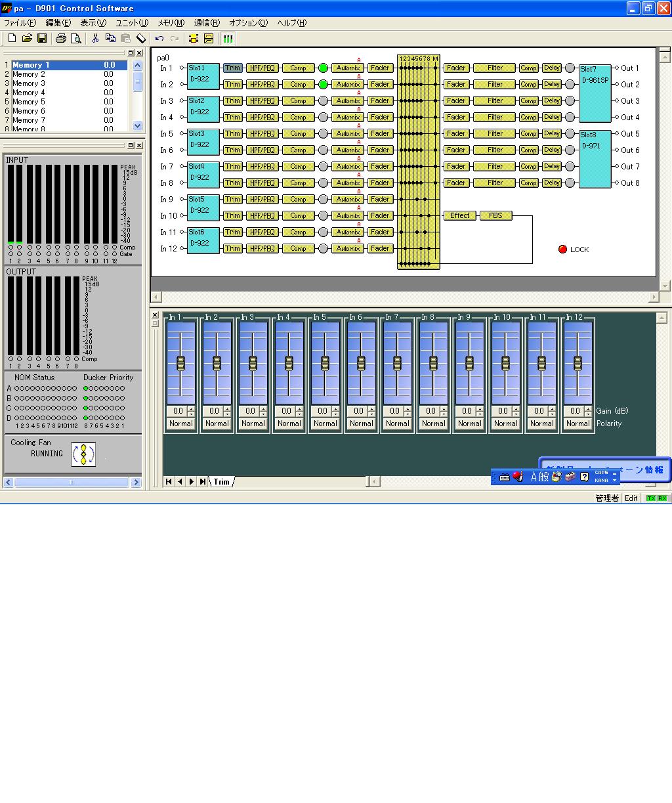Screen dimensions: 672x803
Task: Open Print Preview from the toolbar
Action: click(x=76, y=39)
